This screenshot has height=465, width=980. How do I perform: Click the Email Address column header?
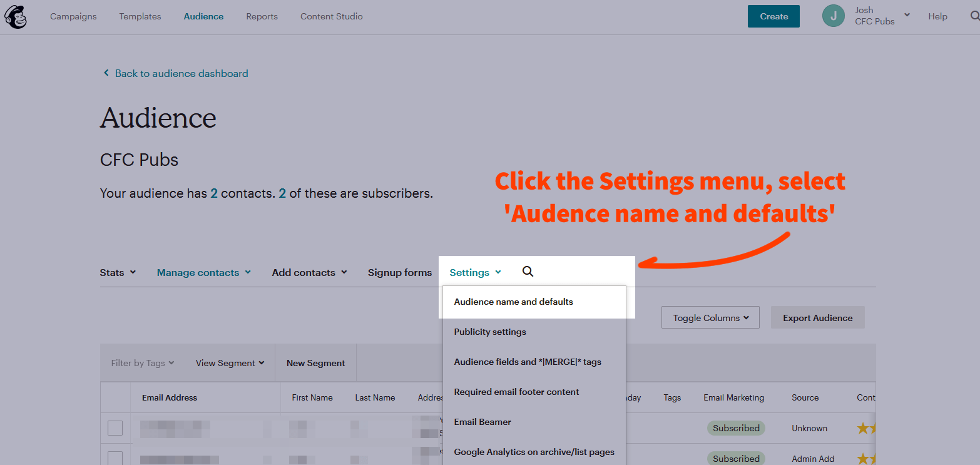pos(170,397)
